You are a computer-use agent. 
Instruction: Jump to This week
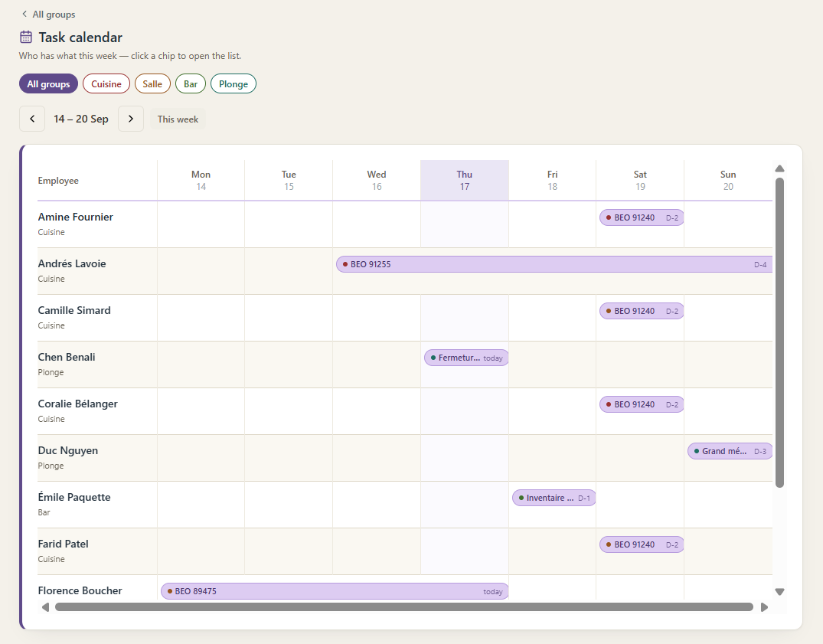click(178, 119)
